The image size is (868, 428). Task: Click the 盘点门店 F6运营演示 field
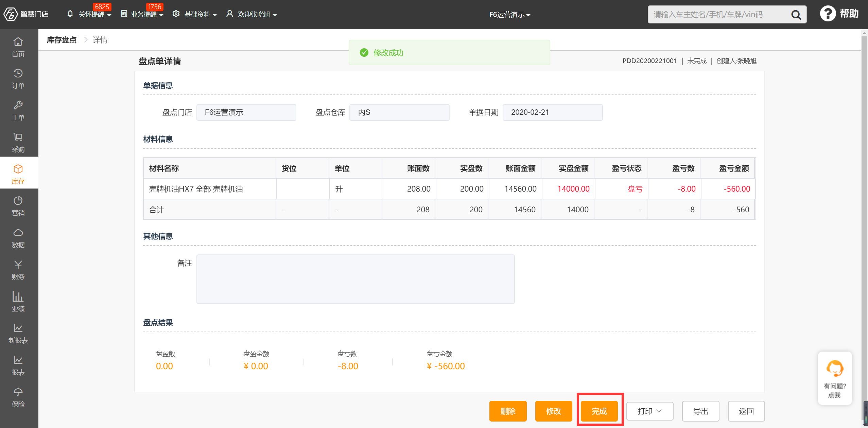[x=246, y=112]
